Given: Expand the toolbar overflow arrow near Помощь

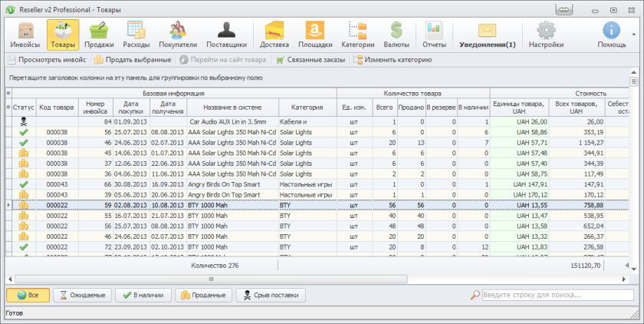Looking at the screenshot, I should (x=633, y=35).
